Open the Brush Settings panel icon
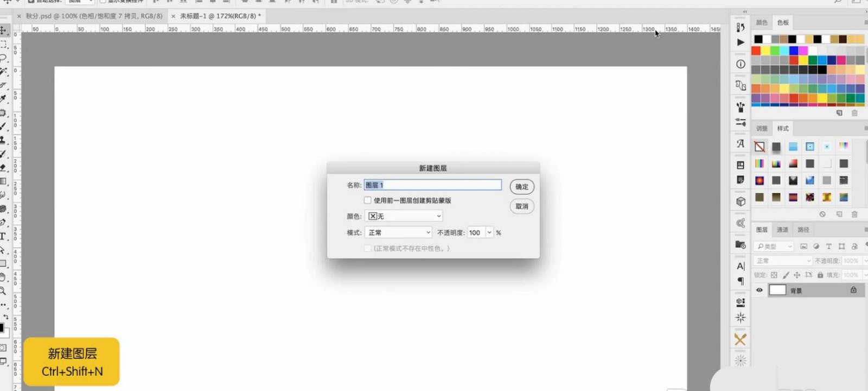Screen dimensions: 868x391 pos(741,122)
